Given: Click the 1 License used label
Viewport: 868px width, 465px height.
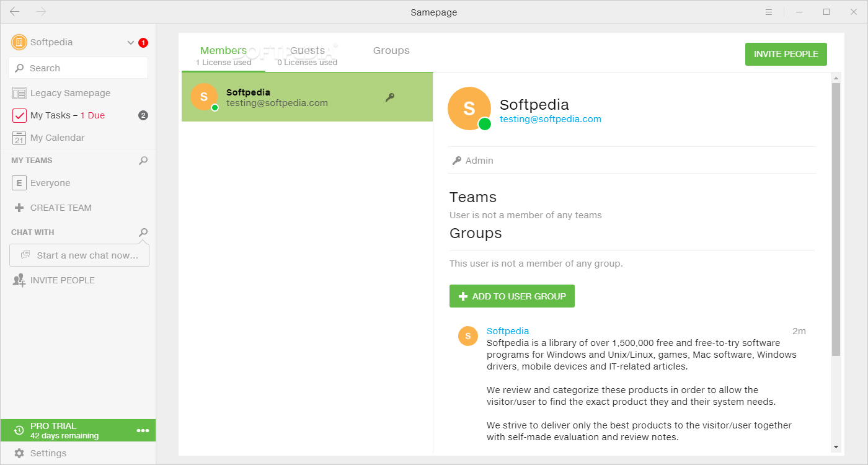Looking at the screenshot, I should (224, 63).
